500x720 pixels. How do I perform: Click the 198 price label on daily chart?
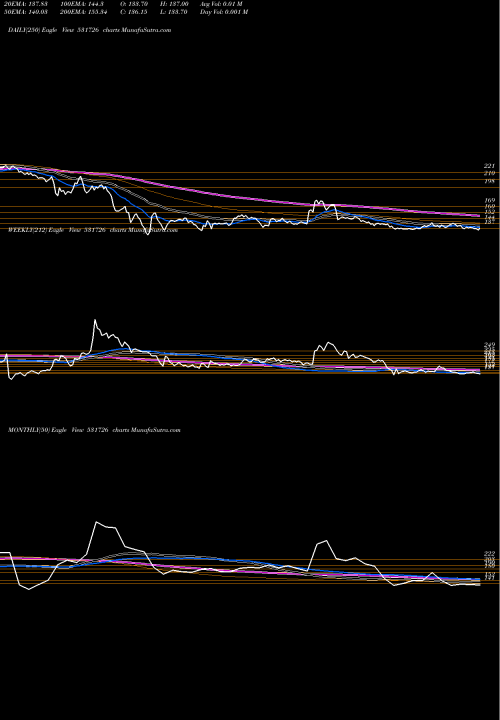point(489,181)
